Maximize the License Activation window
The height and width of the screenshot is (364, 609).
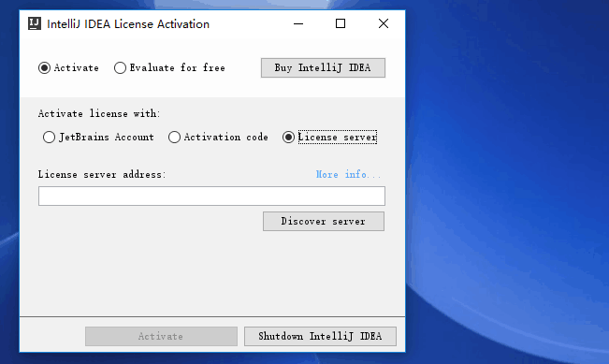(x=341, y=23)
